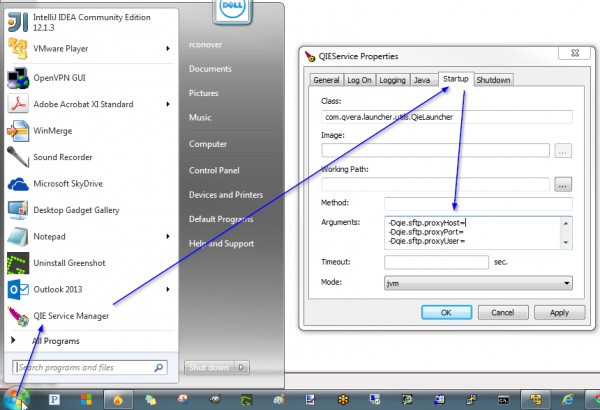Click the 'P' icon on the taskbar
Screen dimensions: 600x410
pyautogui.click(x=54, y=400)
